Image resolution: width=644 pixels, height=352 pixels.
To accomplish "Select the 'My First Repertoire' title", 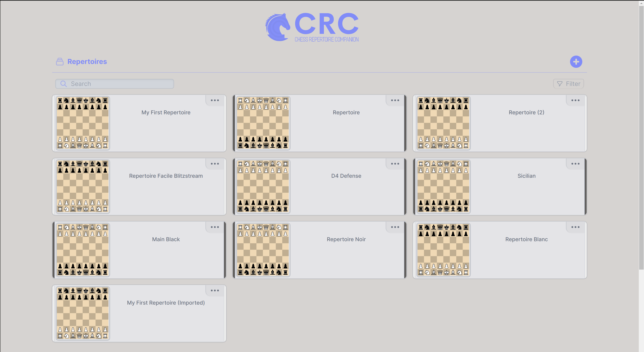I will point(166,112).
